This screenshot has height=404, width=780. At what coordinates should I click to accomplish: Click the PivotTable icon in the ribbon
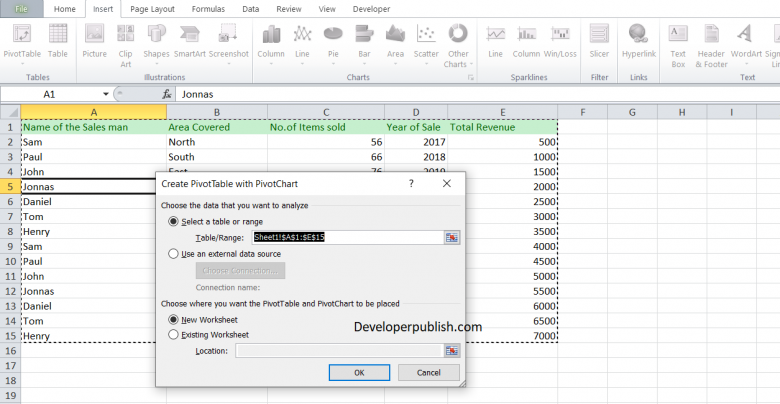coord(21,39)
